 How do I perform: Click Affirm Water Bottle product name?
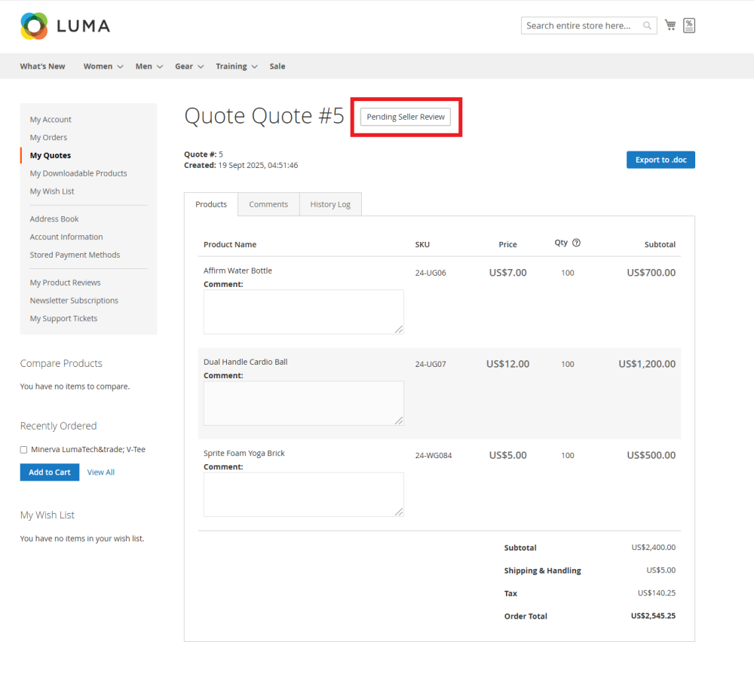[x=238, y=271]
